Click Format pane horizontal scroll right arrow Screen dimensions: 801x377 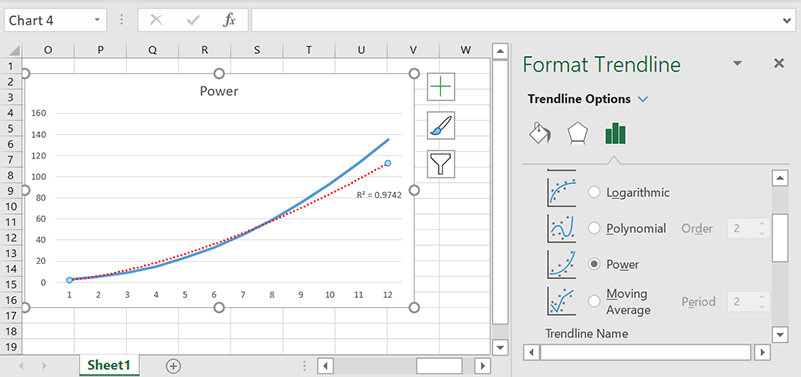[763, 352]
